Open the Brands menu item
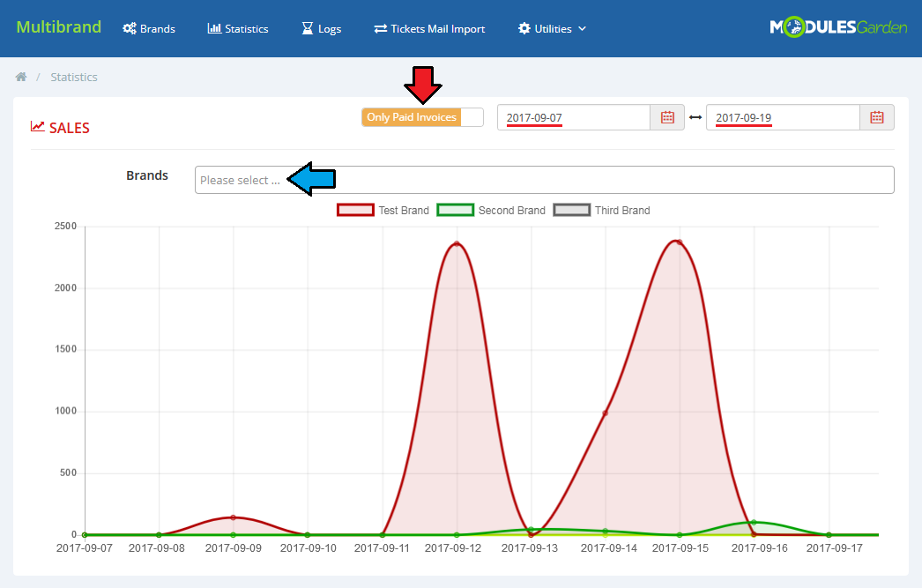 pos(149,28)
